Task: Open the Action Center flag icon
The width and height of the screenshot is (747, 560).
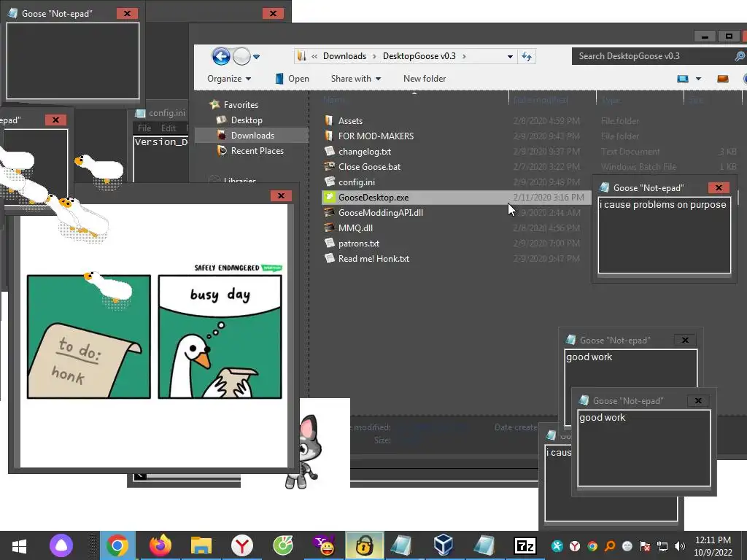Action: [645, 546]
